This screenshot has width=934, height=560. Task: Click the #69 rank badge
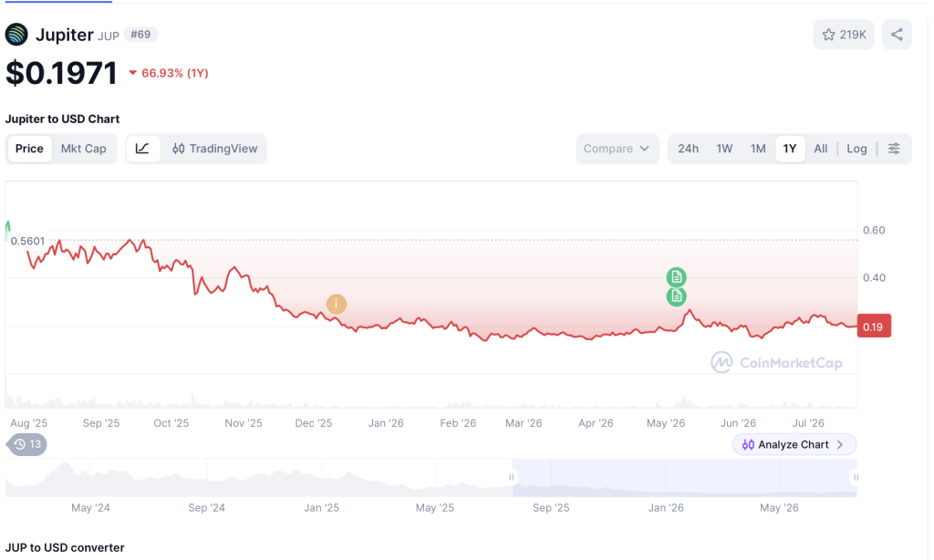click(140, 35)
